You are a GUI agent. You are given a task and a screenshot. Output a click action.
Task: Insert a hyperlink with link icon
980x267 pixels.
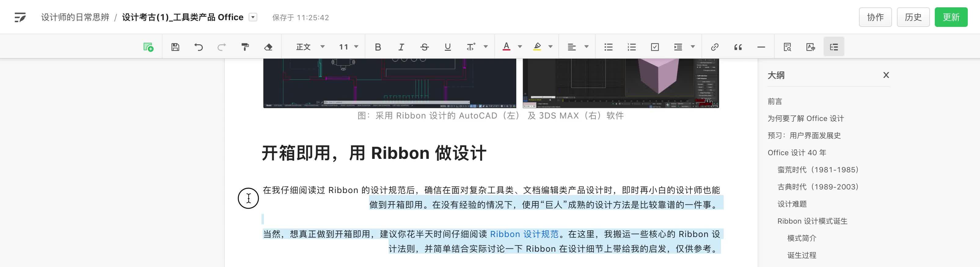(x=715, y=47)
